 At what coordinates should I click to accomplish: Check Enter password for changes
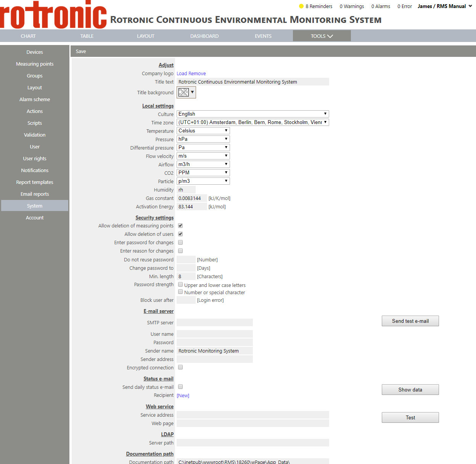pos(180,242)
